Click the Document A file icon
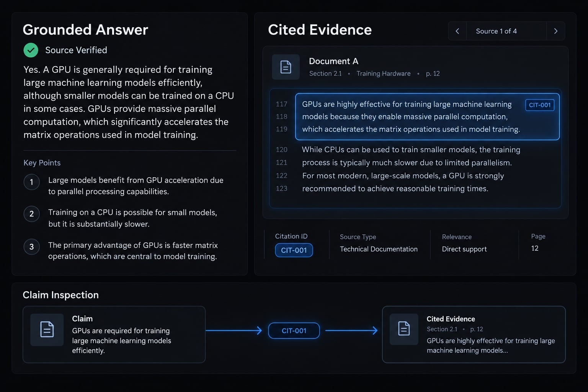The width and height of the screenshot is (588, 392). 286,67
